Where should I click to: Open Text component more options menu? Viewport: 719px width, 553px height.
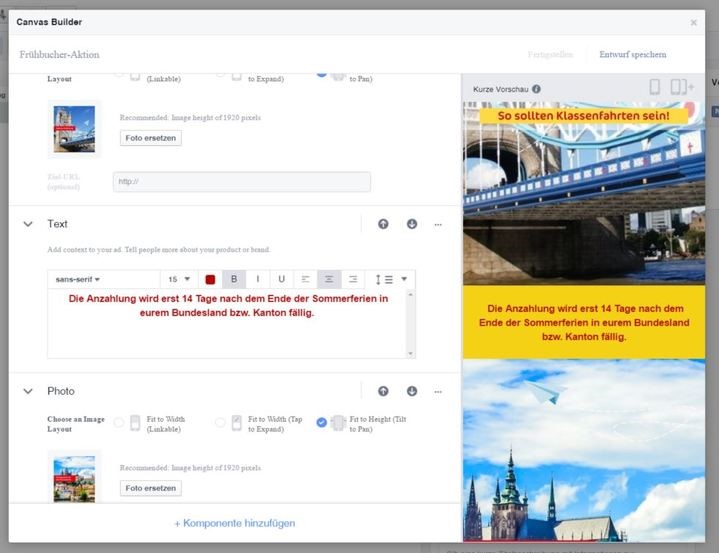point(438,224)
